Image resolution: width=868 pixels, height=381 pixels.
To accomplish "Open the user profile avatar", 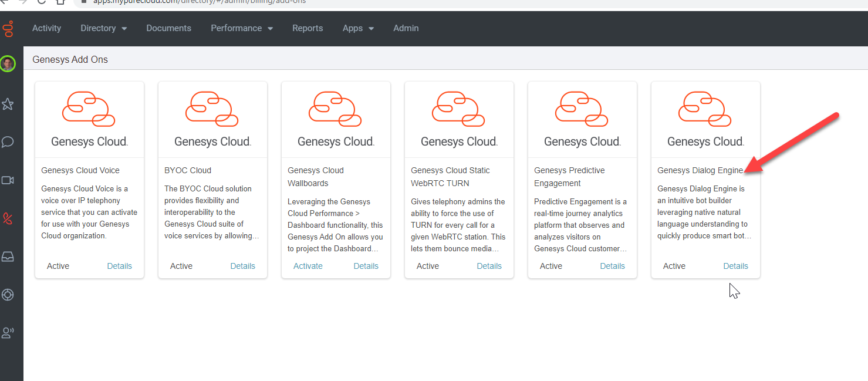I will tap(8, 63).
